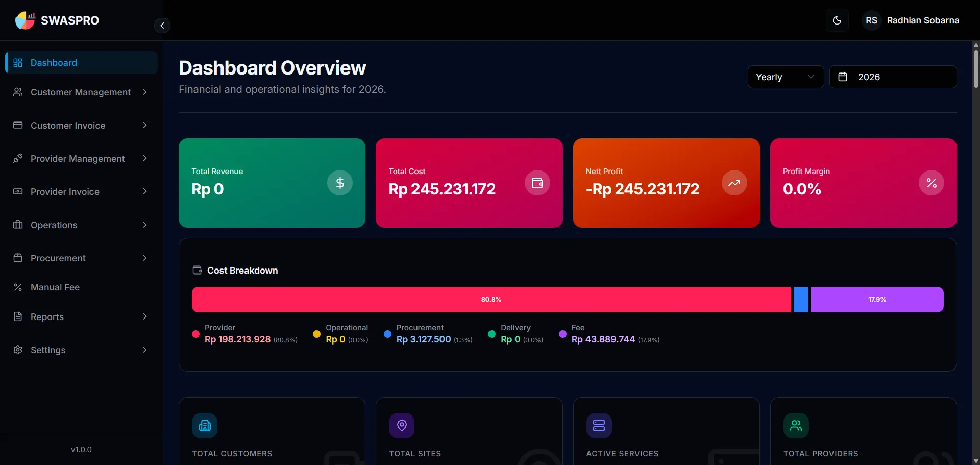
Task: Expand the Reports chevron
Action: click(x=145, y=316)
